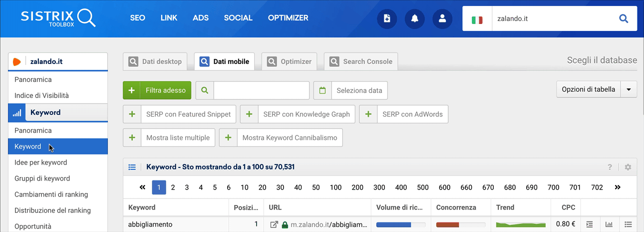Viewport: 644px width, 232px height.
Task: Click the search magnifier in header search box
Action: point(624,18)
